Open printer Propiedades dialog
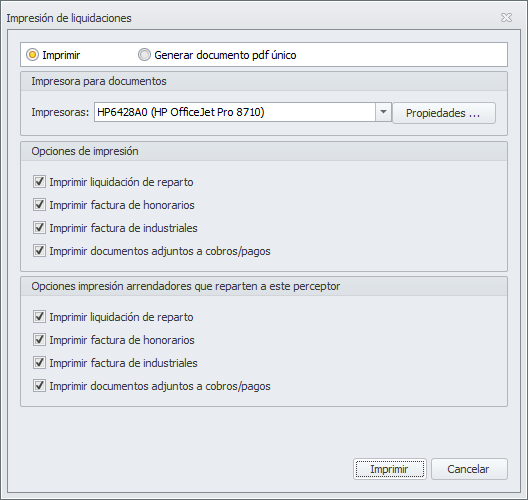This screenshot has width=528, height=500. 444,113
